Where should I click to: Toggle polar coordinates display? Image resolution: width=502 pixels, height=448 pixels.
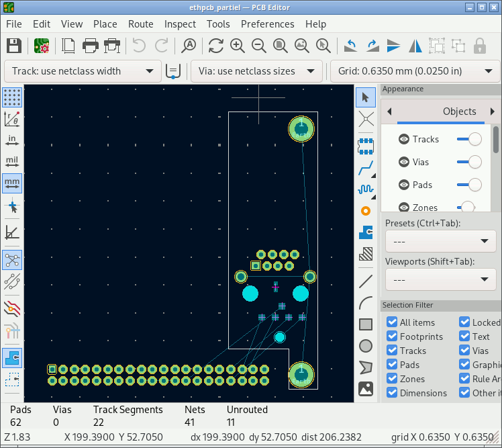[12, 119]
